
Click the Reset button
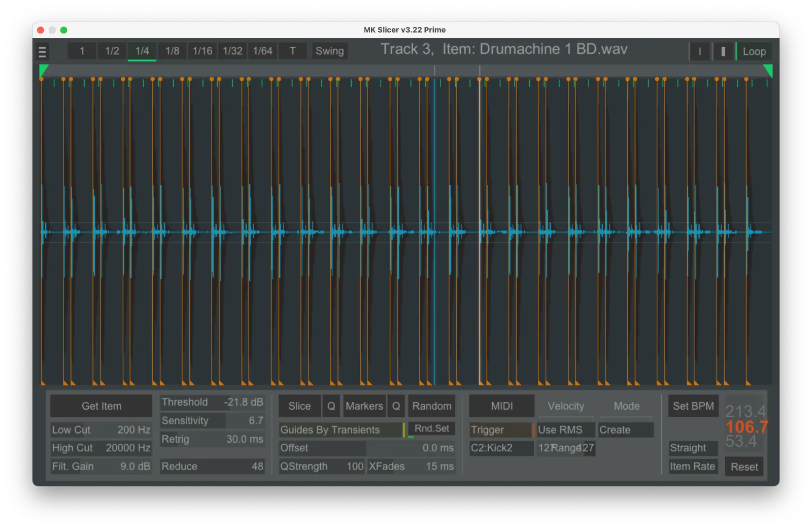click(744, 467)
